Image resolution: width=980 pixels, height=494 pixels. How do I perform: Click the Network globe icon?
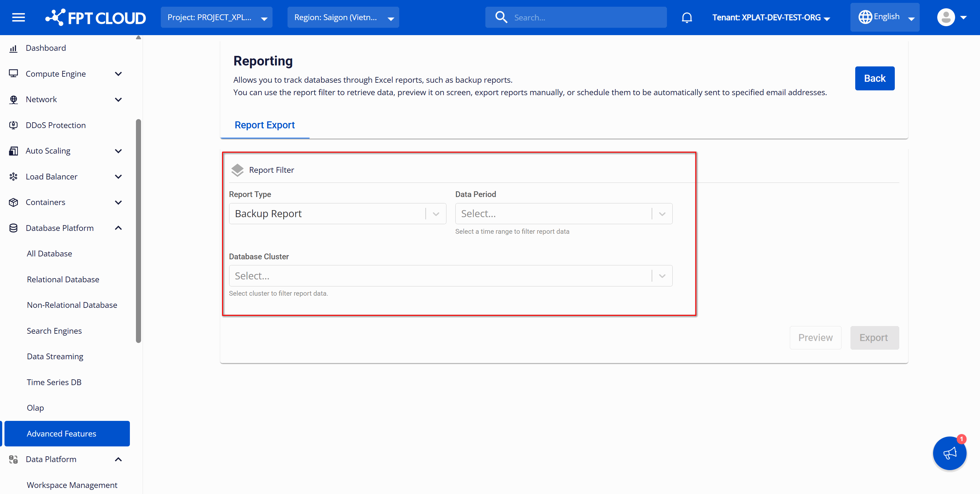[x=13, y=99]
